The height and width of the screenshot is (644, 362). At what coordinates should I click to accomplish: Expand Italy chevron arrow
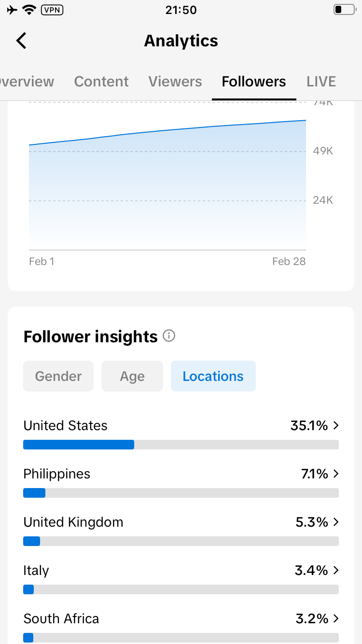tap(336, 570)
